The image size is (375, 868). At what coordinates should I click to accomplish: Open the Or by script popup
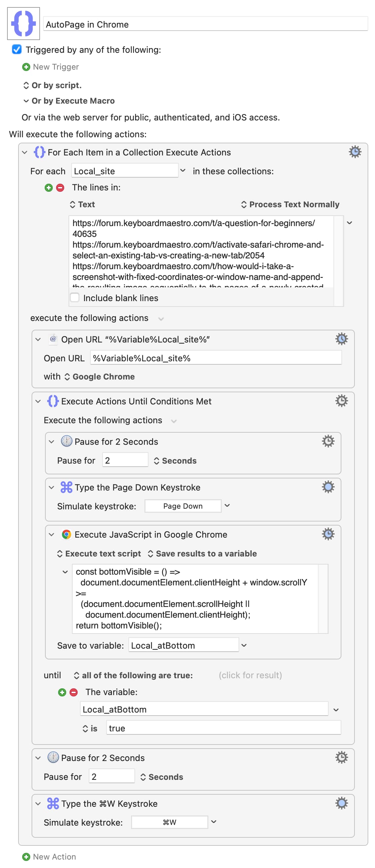52,85
